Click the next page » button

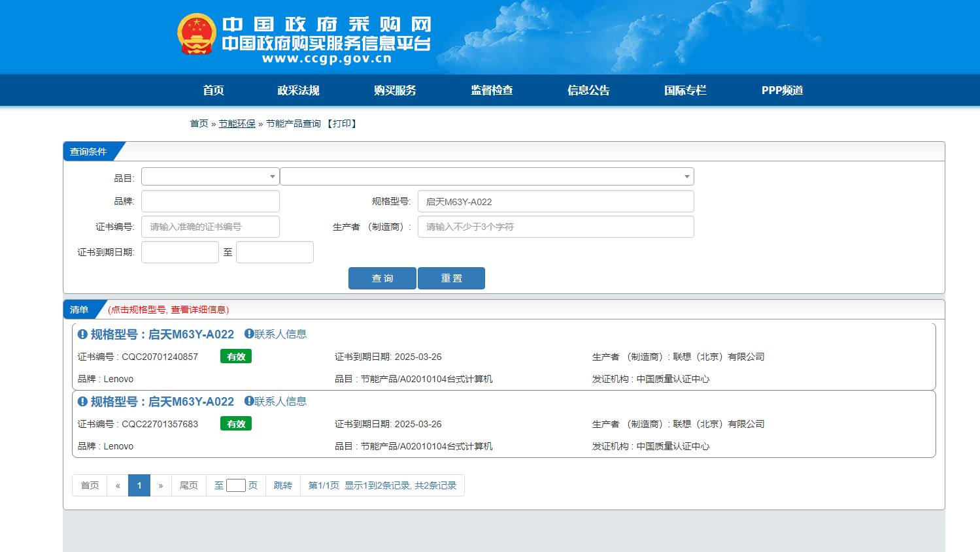coord(161,485)
